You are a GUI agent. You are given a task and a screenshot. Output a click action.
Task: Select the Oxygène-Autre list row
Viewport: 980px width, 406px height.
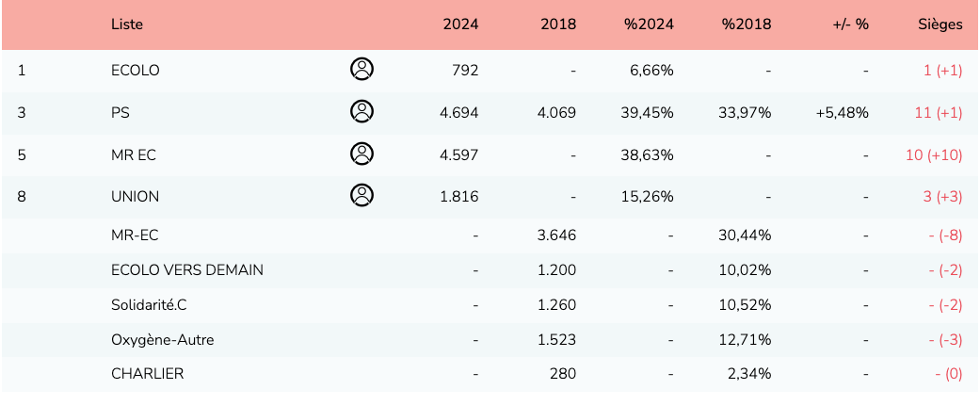click(162, 339)
